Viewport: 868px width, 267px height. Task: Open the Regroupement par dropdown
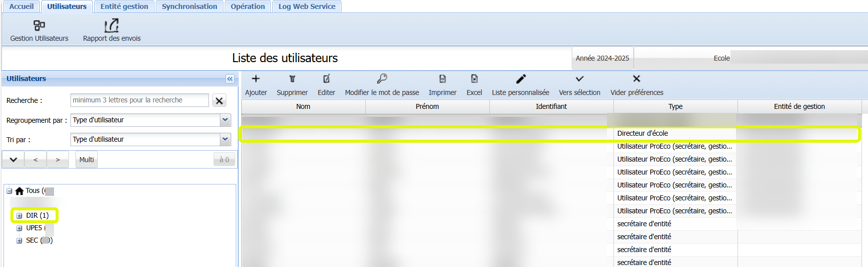pyautogui.click(x=225, y=120)
